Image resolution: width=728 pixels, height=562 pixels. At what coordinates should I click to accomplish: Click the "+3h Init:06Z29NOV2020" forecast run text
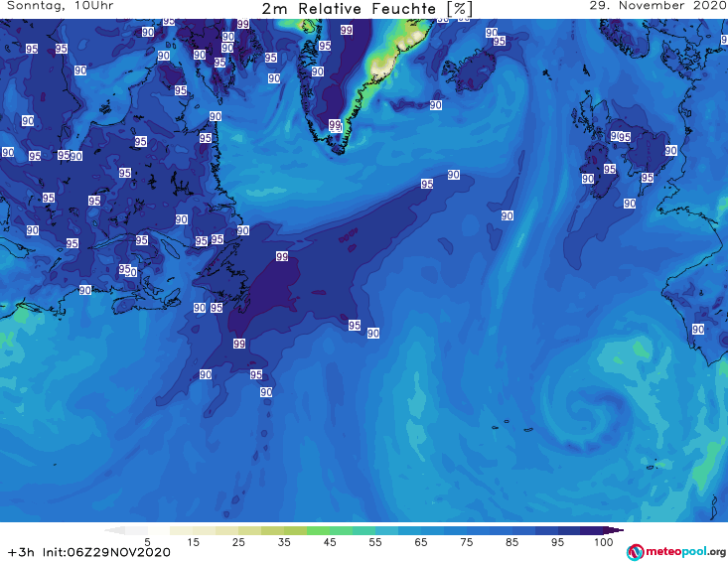tap(89, 552)
